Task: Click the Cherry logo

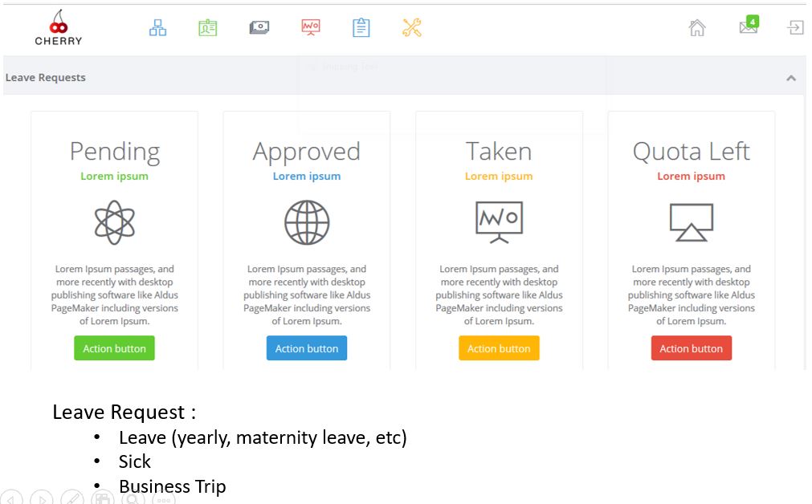Action: click(x=59, y=27)
